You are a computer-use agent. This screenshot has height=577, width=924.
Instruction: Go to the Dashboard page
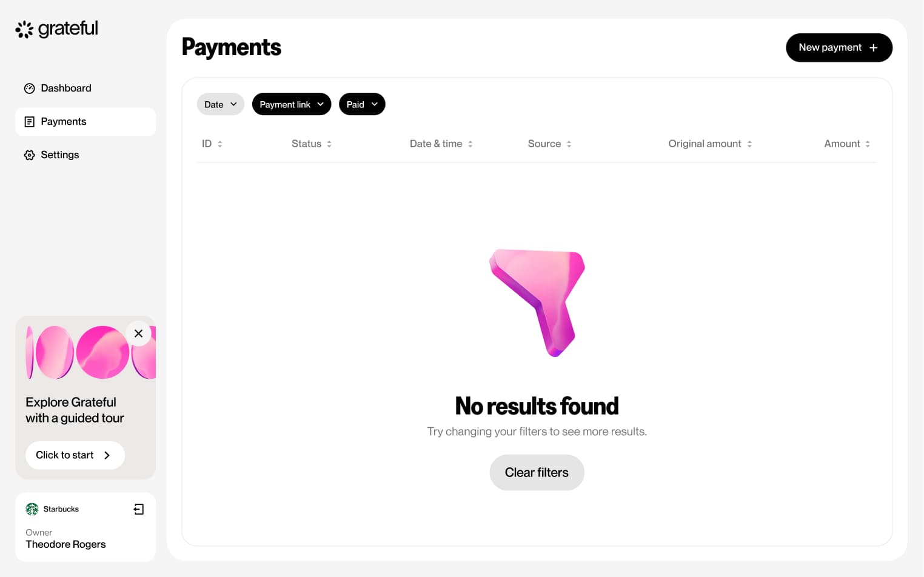[66, 88]
